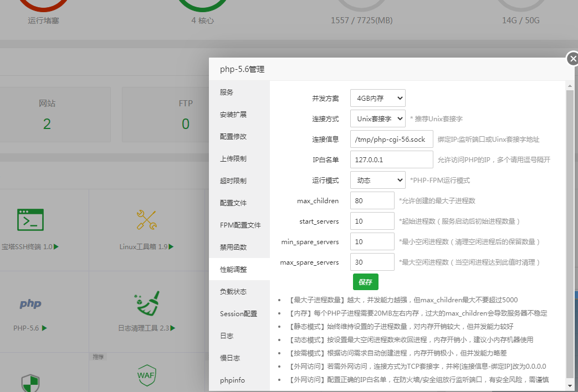The image size is (578, 392).
Task: Click the dialog vertical scrollbar track
Action: pos(570,236)
